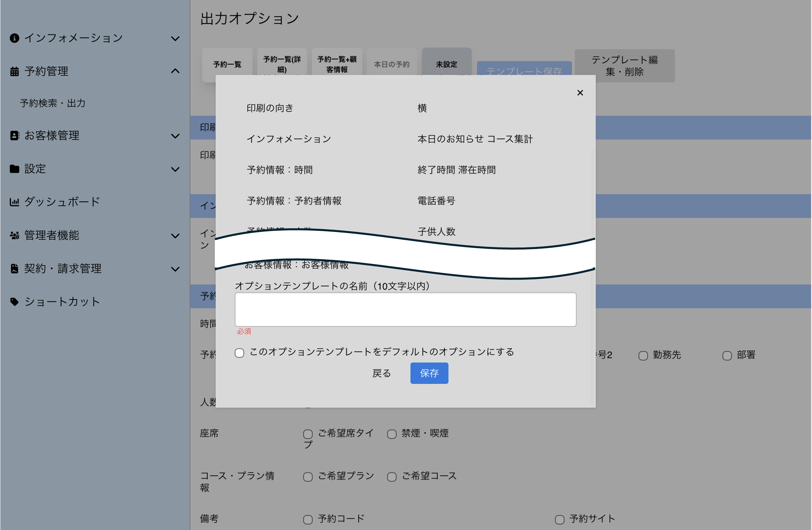The width and height of the screenshot is (812, 530).
Task: Click the 座席 row label
Action: (x=209, y=433)
